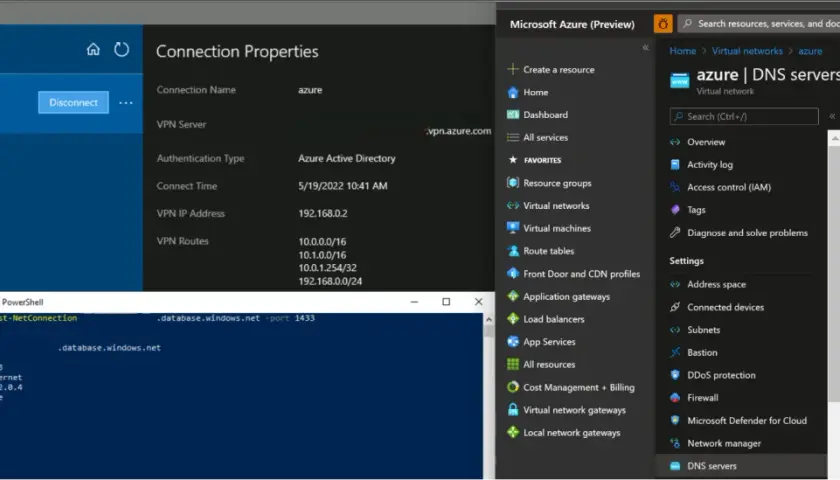
Task: Click the PowerShell window scroll up arrow
Action: (x=489, y=319)
